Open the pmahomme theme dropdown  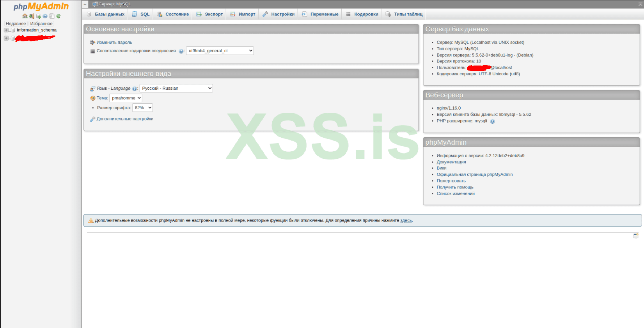click(126, 98)
